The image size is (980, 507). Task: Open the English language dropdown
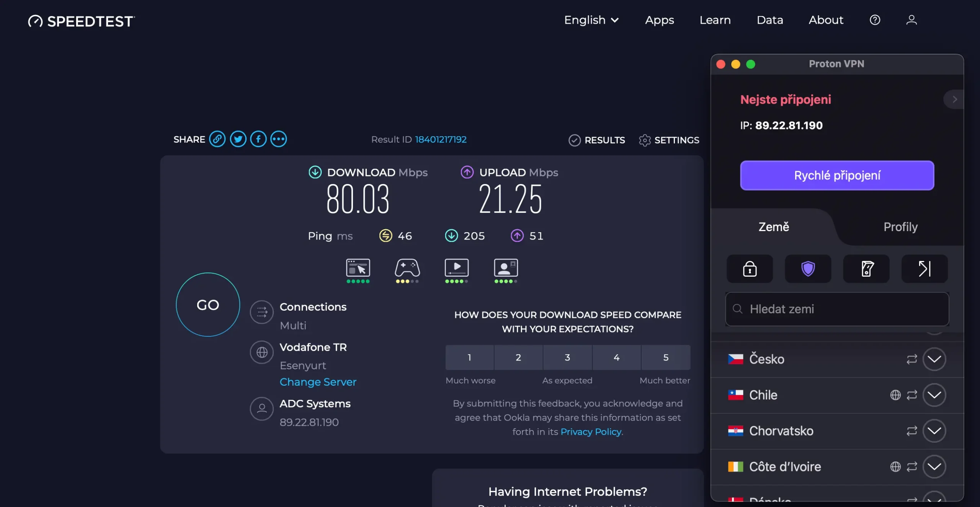591,20
